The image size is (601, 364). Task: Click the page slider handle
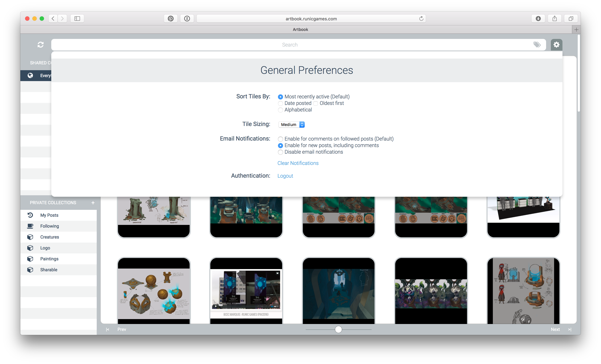pos(338,329)
